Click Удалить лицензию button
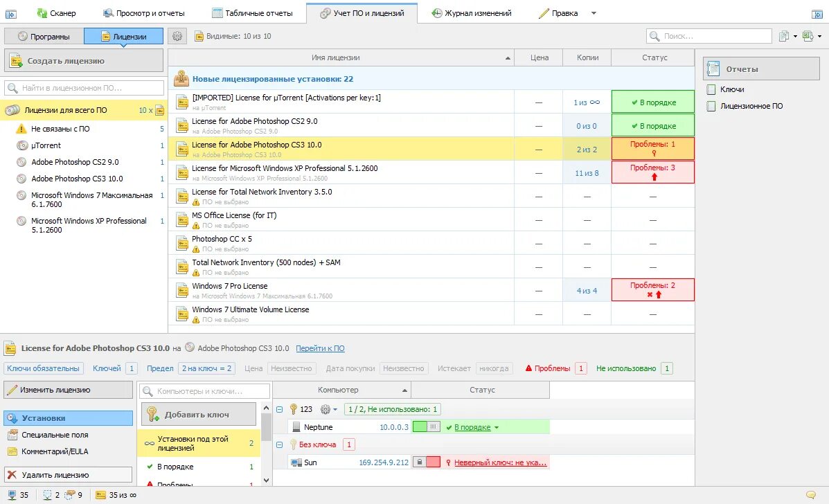This screenshot has height=504, width=829. click(x=68, y=475)
